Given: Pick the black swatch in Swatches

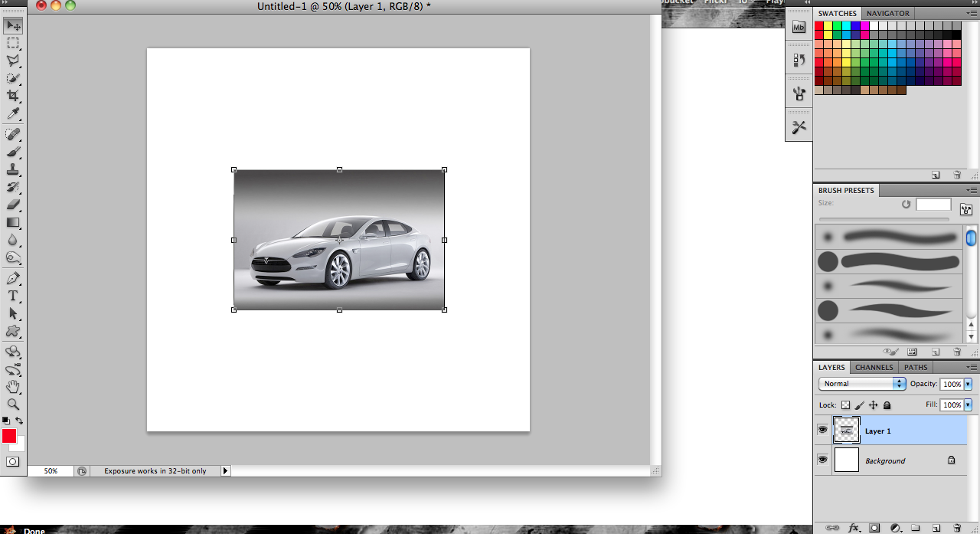Looking at the screenshot, I should pyautogui.click(x=956, y=34).
